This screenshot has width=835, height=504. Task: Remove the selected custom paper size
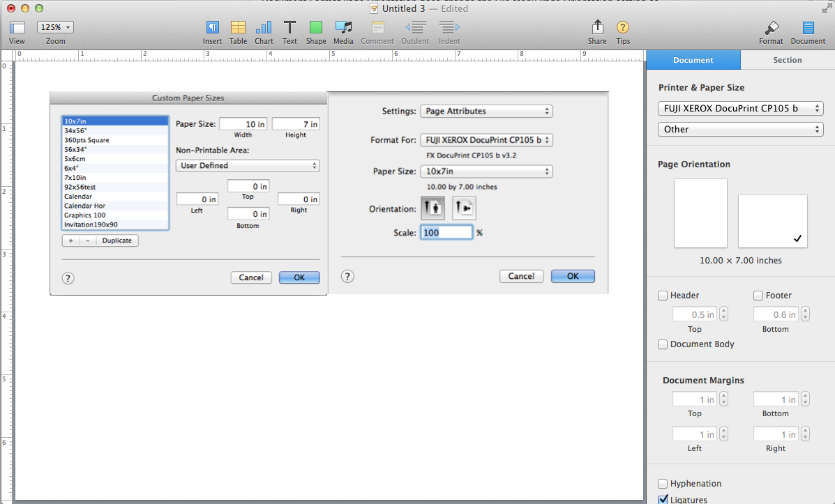88,240
